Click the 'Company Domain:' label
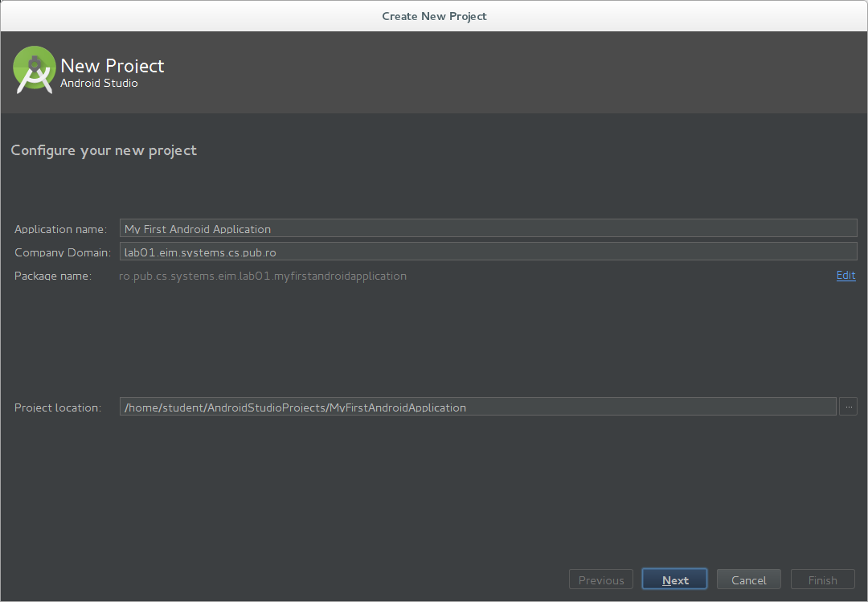 click(x=63, y=252)
